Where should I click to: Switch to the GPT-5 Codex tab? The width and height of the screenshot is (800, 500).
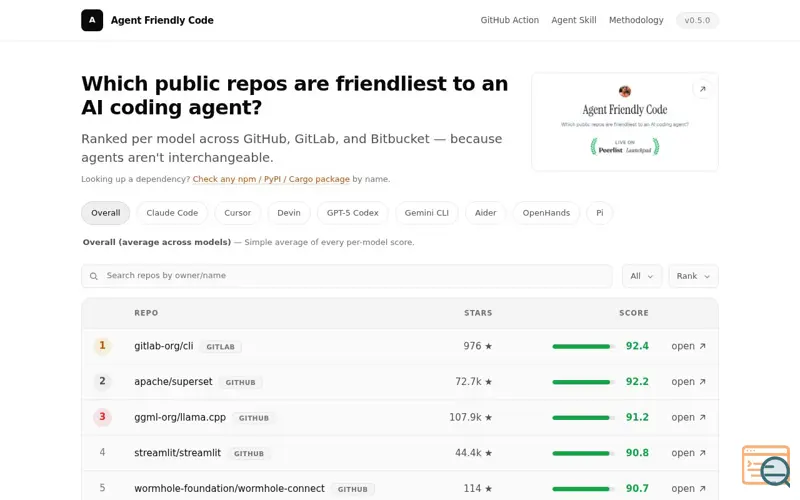(x=353, y=213)
